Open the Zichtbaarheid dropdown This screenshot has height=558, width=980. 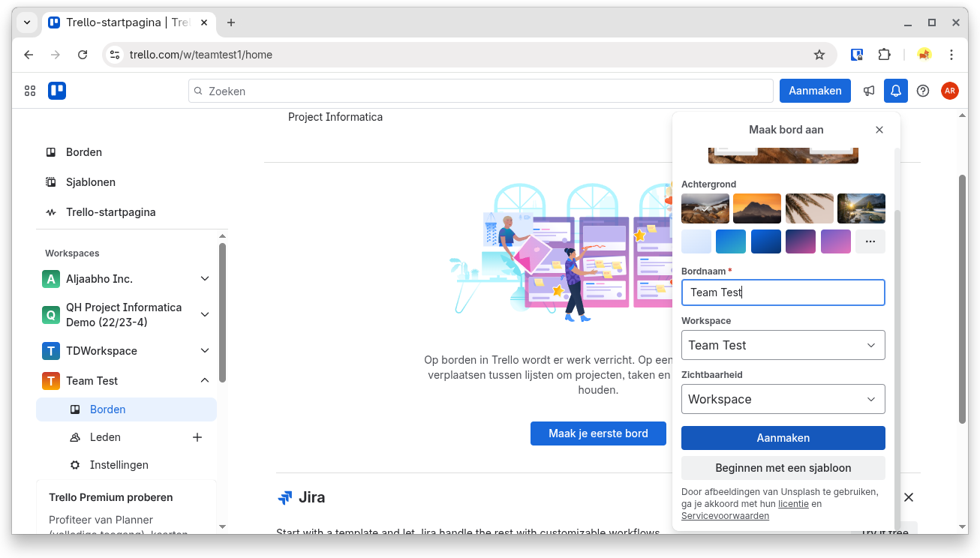pos(783,399)
